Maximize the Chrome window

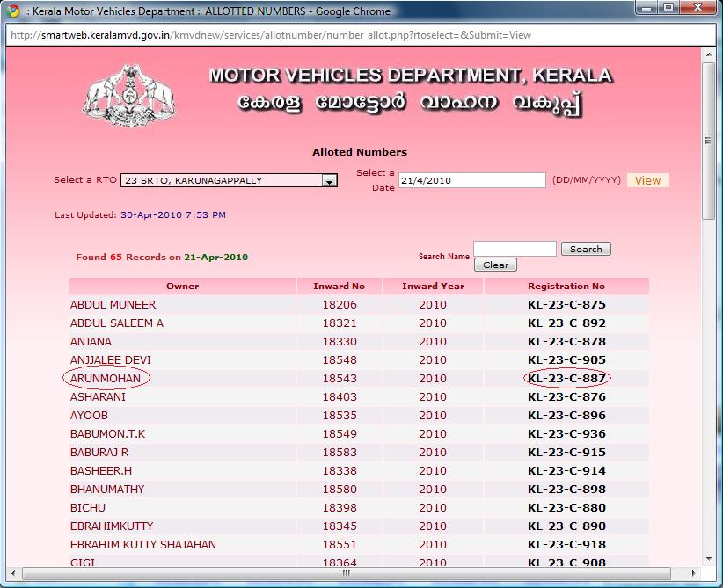668,8
